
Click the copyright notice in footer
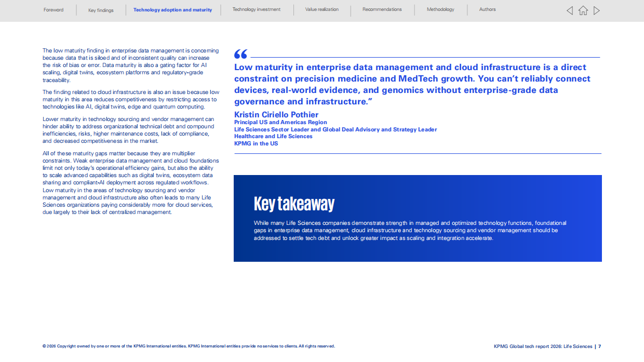(189, 346)
